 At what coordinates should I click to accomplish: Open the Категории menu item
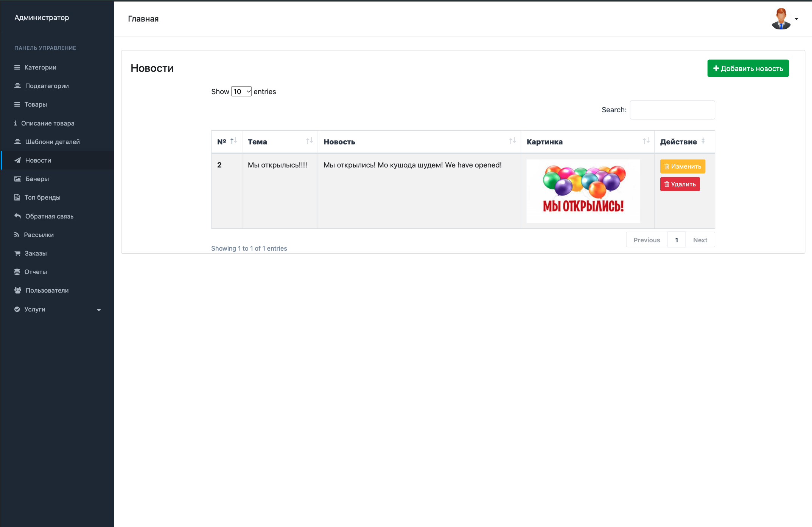coord(58,67)
